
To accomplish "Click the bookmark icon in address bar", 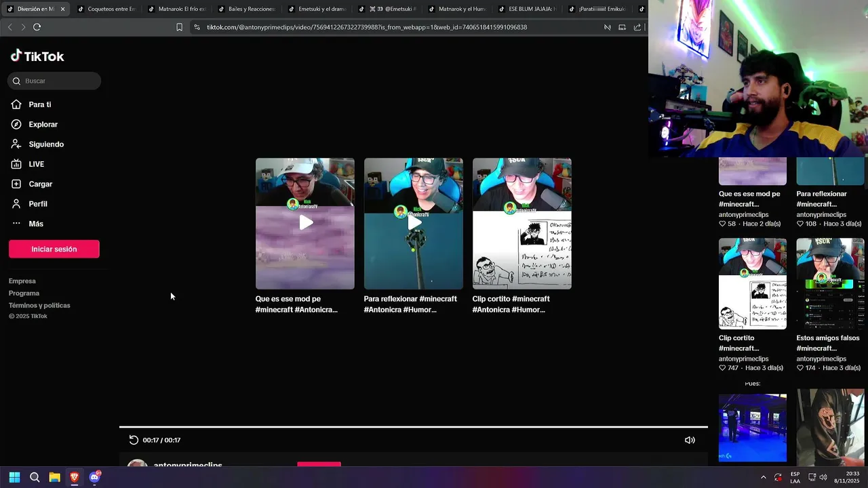I will point(179,27).
